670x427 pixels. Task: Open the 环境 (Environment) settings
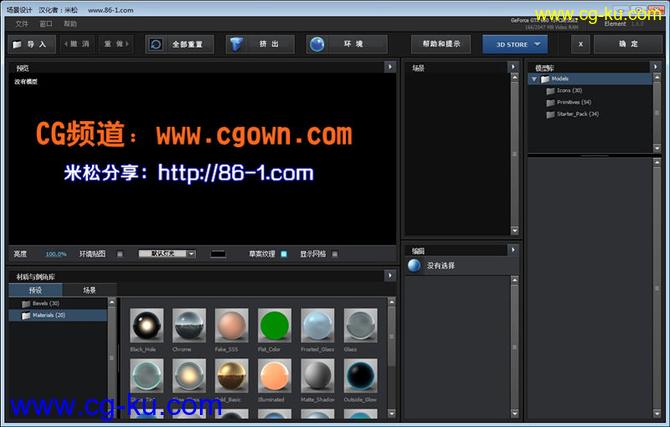(347, 44)
